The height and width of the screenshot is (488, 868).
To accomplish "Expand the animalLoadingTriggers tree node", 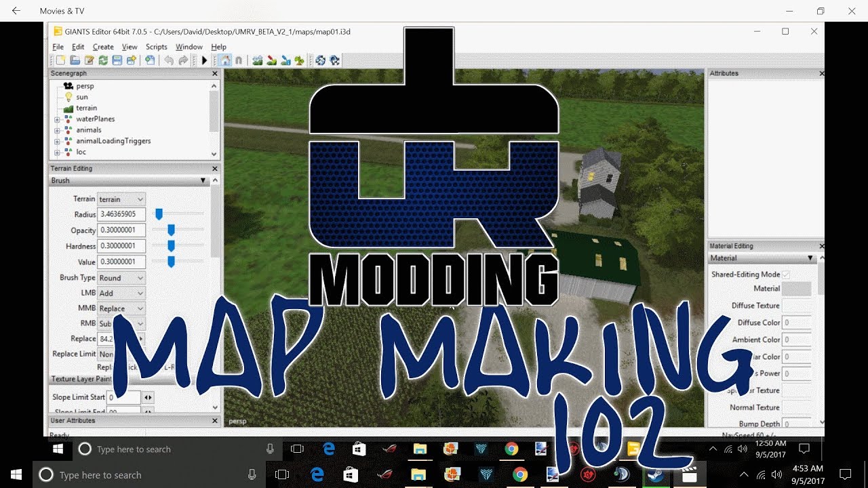I will (58, 141).
